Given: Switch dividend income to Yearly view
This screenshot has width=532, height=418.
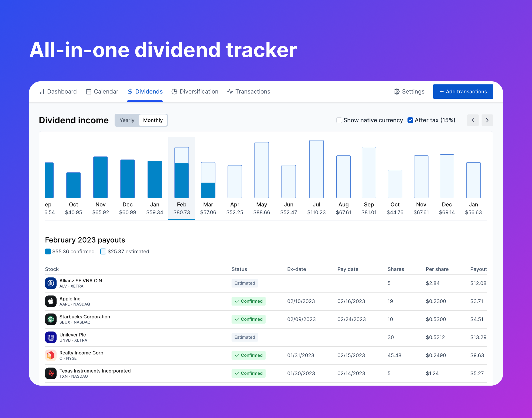Looking at the screenshot, I should click(x=127, y=120).
